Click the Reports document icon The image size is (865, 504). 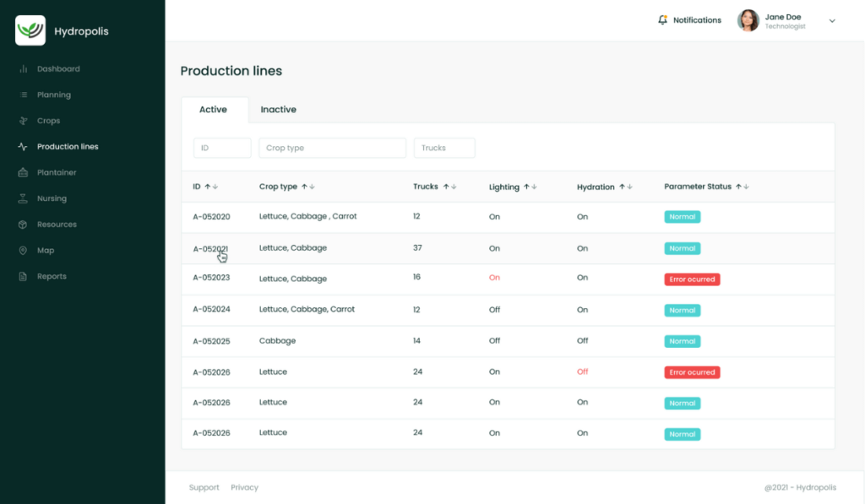coord(23,277)
